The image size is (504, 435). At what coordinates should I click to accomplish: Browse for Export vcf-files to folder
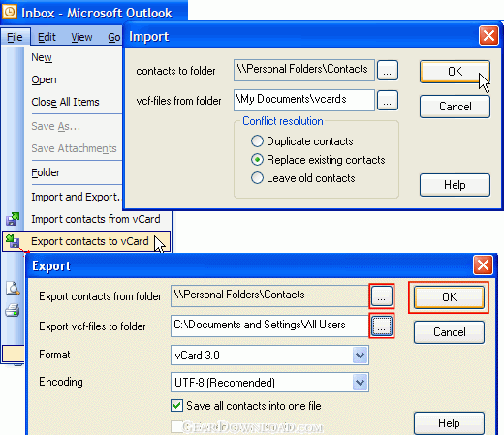tap(382, 326)
